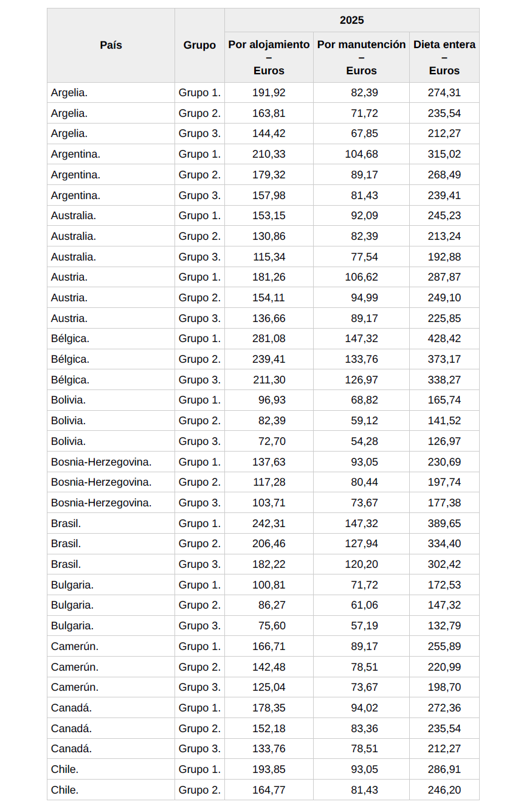The image size is (532, 810).
Task: Select Austria Grupo 2 full allowance 249,10
Action: click(444, 298)
